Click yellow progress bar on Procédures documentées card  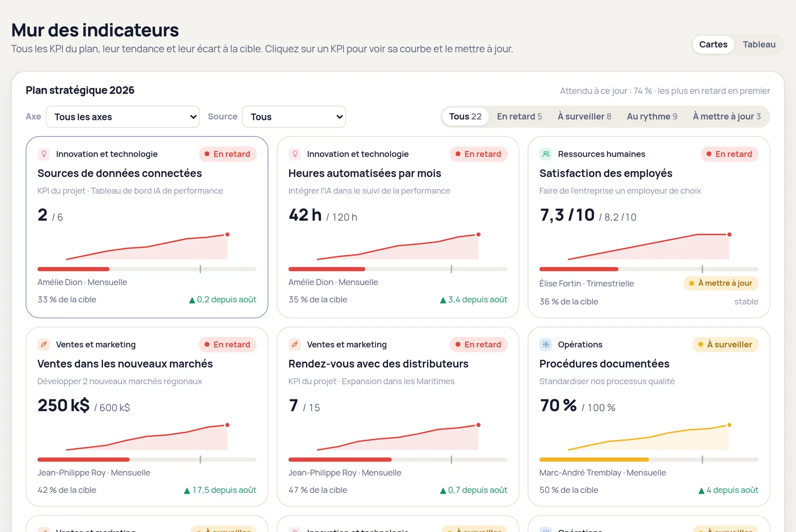pyautogui.click(x=649, y=459)
